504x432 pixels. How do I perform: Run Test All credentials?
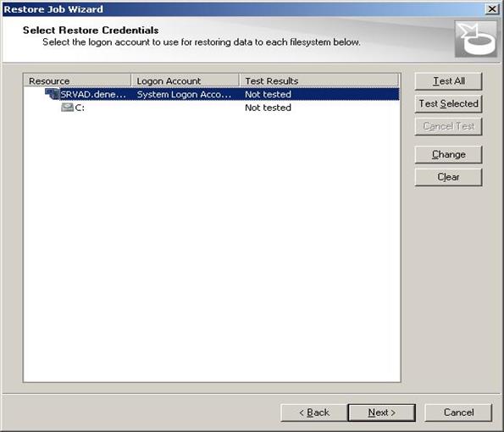click(x=448, y=81)
